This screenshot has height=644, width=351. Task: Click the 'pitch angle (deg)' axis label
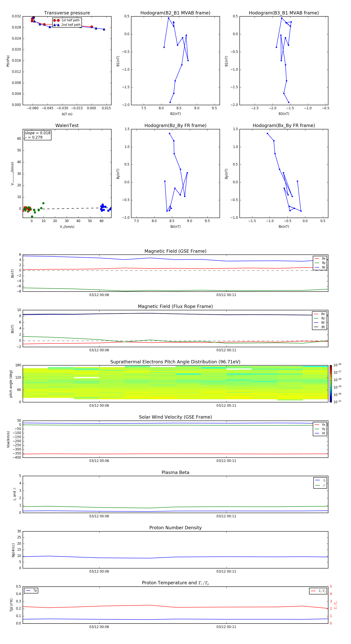(11, 384)
